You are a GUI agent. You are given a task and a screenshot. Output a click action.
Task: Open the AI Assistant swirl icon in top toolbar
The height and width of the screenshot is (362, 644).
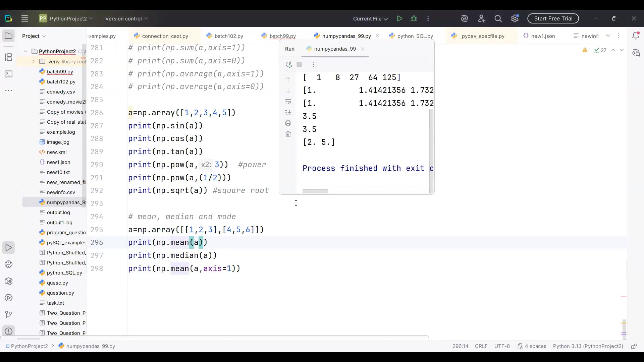465,19
